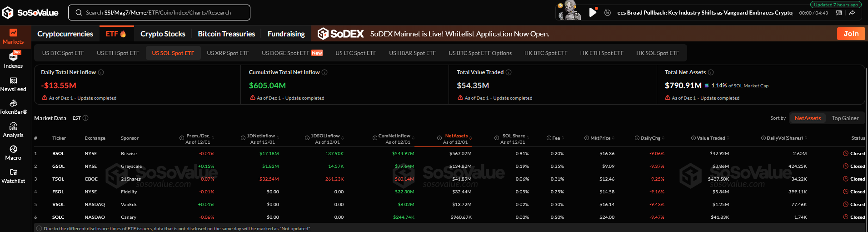Open the Bitcoin Treasuries menu tab

pos(226,34)
